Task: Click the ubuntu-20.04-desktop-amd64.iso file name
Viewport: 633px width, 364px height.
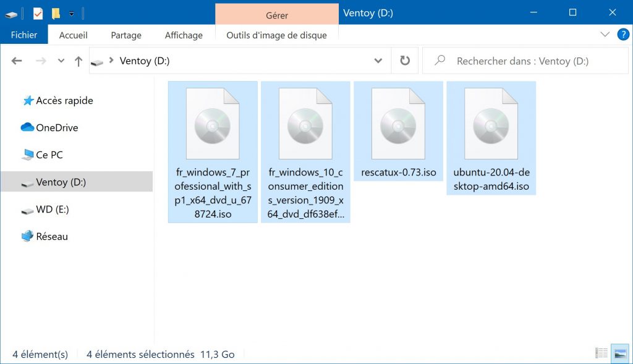Action: (491, 179)
